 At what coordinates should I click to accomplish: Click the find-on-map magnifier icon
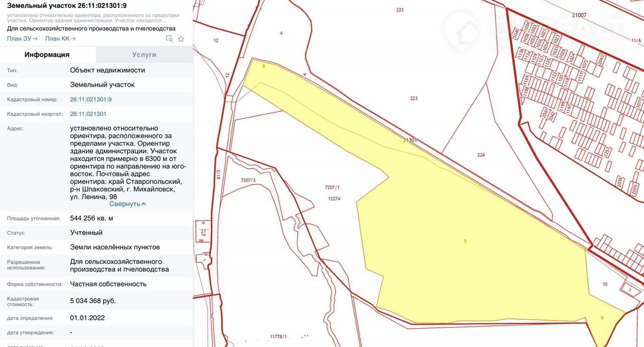pos(170,39)
